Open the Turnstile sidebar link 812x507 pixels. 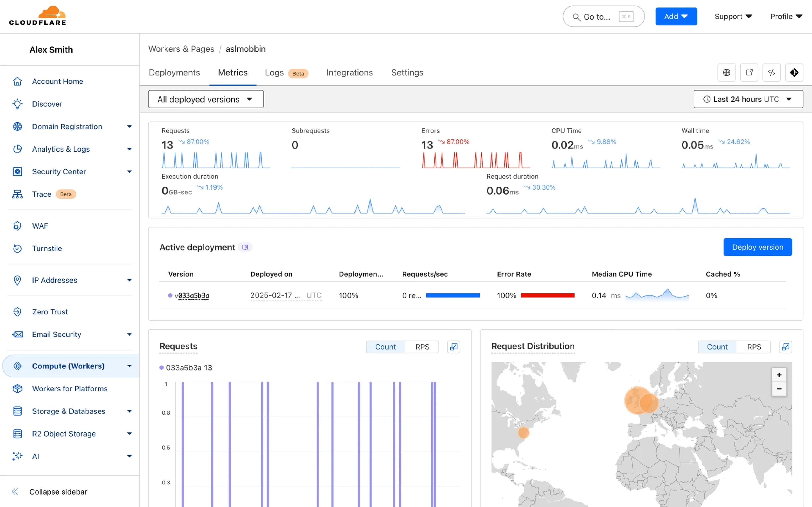point(47,248)
